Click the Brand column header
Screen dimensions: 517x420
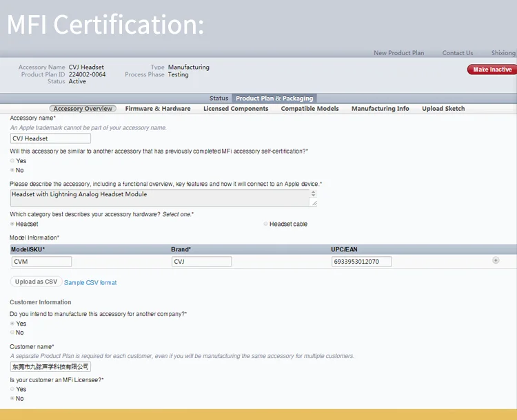[181, 249]
